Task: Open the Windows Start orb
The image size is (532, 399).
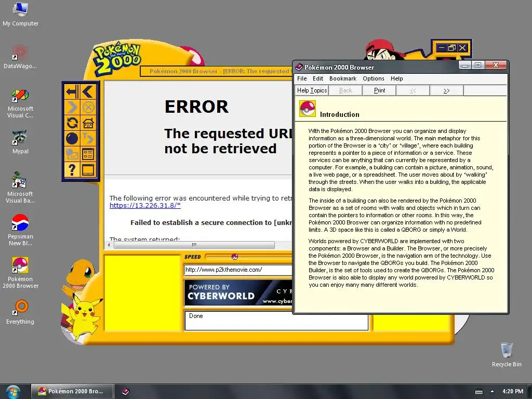Action: [x=12, y=392]
